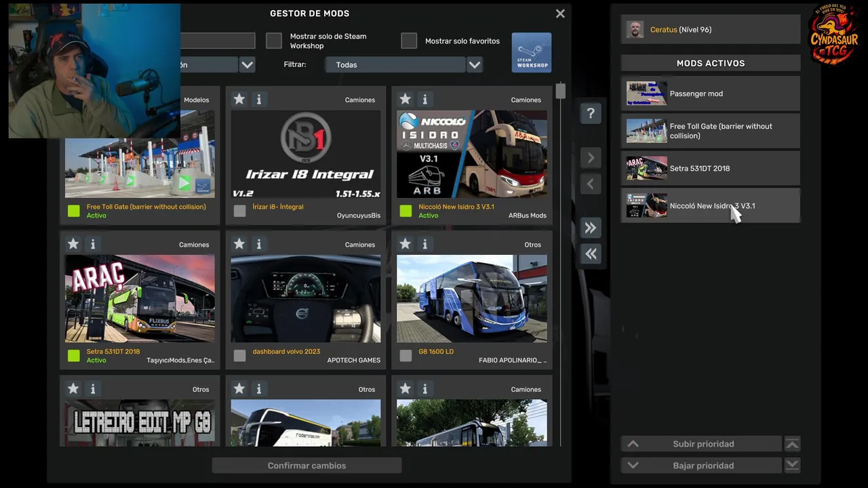
Task: Favorite the Setra 531DT 2018 mod star
Action: pyautogui.click(x=73, y=243)
